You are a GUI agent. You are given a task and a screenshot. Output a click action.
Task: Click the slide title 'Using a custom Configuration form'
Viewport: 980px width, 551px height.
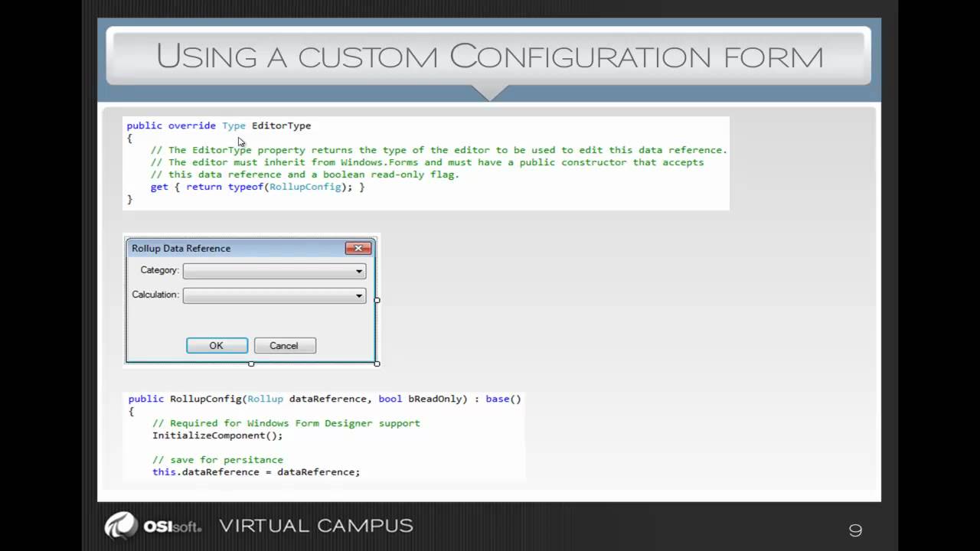(x=489, y=56)
